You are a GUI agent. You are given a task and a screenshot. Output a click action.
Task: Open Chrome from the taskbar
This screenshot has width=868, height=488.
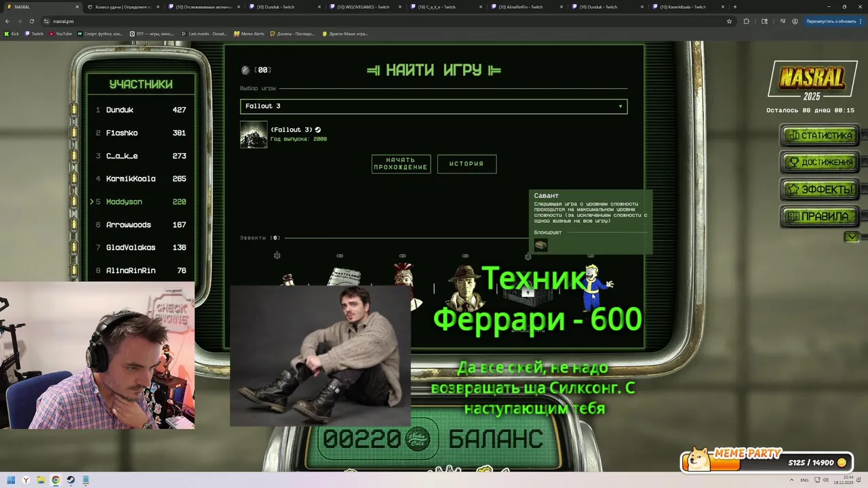point(56,480)
